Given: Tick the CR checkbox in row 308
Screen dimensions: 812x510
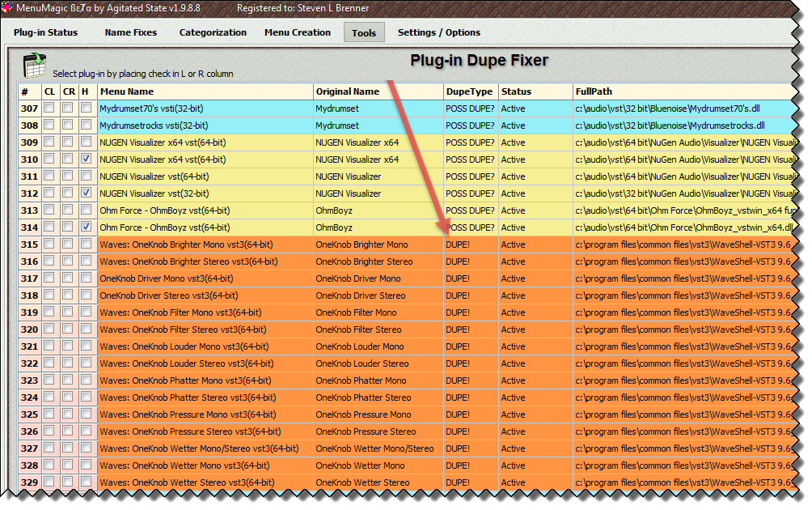Looking at the screenshot, I should pos(68,125).
